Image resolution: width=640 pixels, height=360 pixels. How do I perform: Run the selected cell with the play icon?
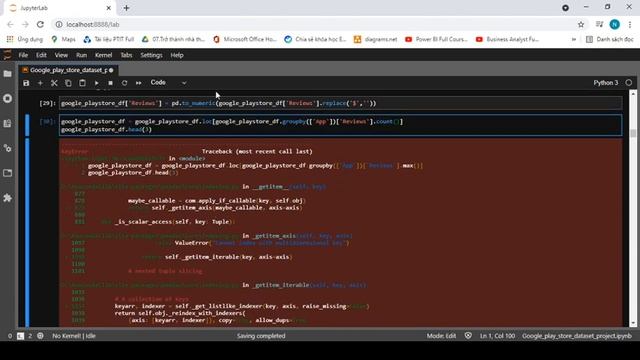(96, 83)
